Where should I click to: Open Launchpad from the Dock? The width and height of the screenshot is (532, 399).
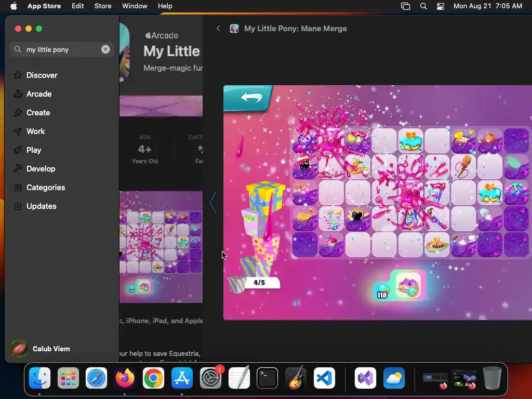[x=68, y=378]
